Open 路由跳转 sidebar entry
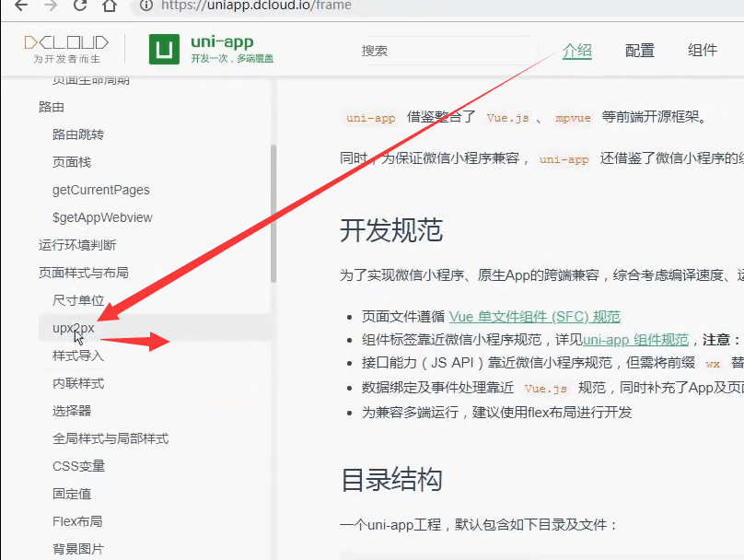Screen dimensions: 744x560 pyautogui.click(x=78, y=134)
